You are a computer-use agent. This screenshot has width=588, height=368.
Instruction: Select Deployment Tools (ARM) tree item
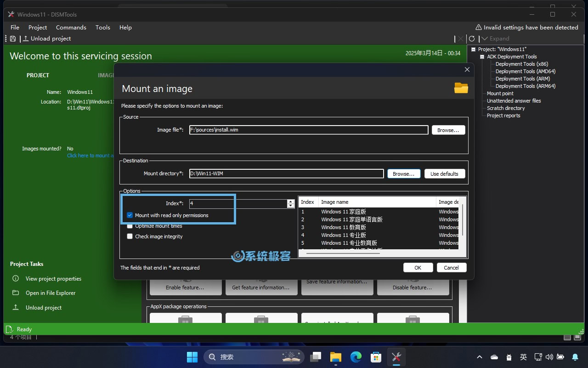pyautogui.click(x=523, y=79)
